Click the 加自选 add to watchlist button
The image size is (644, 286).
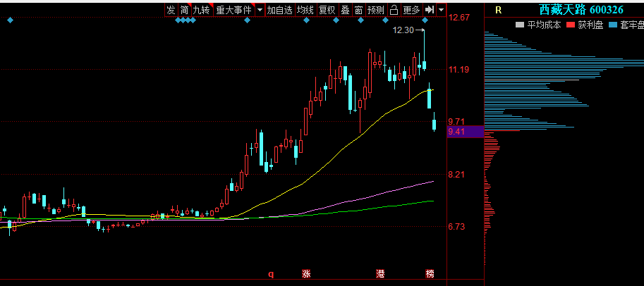point(279,10)
